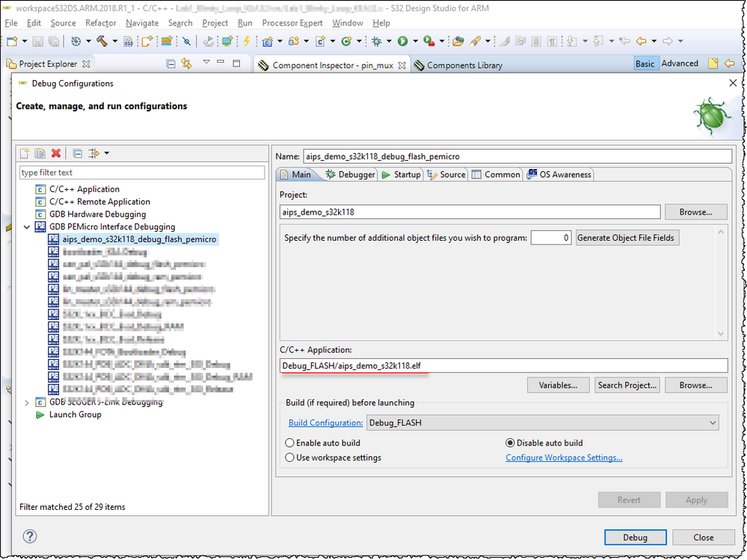
Task: Click the Run with toolbox icon in toolbar
Action: click(428, 41)
